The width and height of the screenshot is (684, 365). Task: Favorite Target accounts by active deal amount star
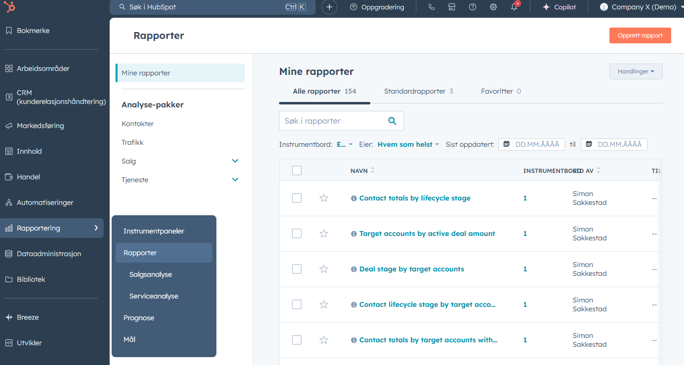324,234
